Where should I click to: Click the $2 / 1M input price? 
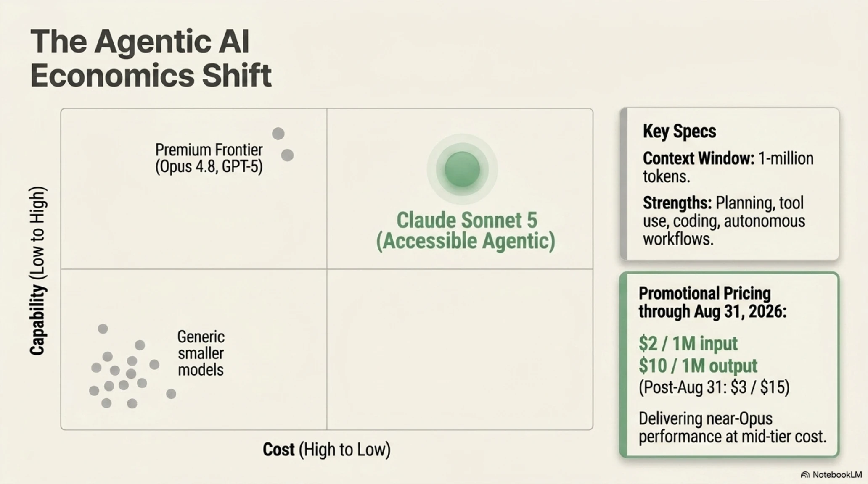(x=688, y=344)
